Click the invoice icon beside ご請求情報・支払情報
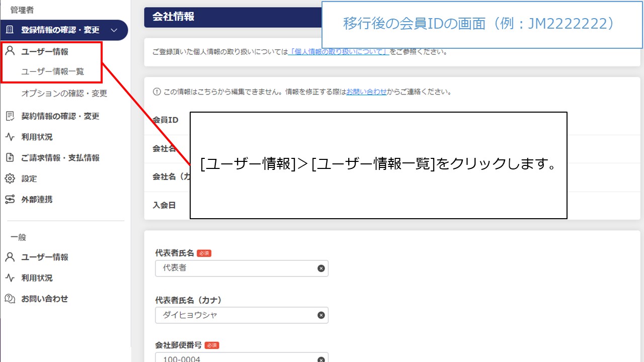This screenshot has width=644, height=362. pos(10,158)
